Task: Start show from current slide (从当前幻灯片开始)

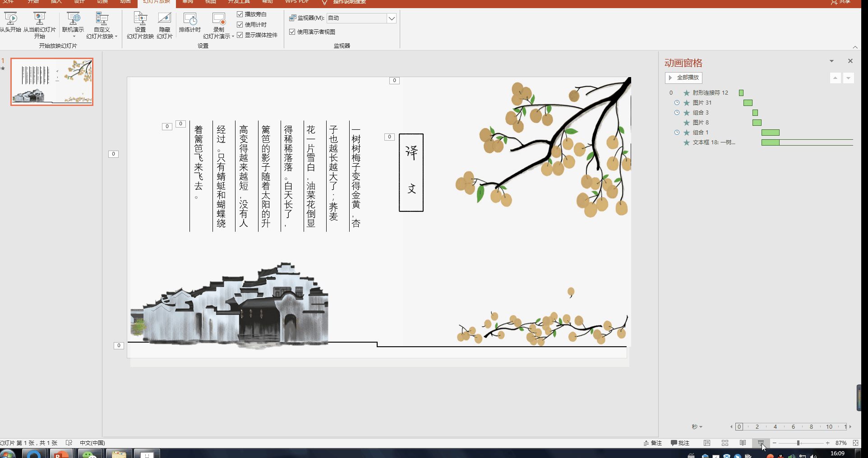Action: [40, 25]
